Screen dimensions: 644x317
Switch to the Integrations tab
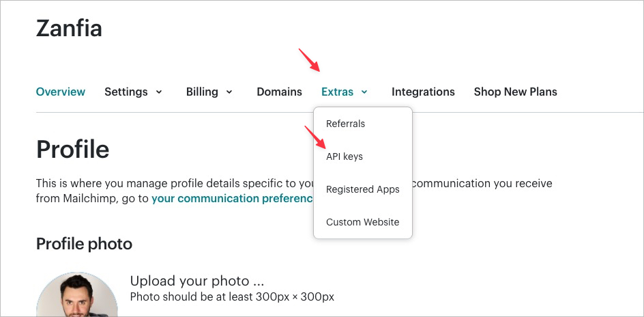[x=423, y=92]
